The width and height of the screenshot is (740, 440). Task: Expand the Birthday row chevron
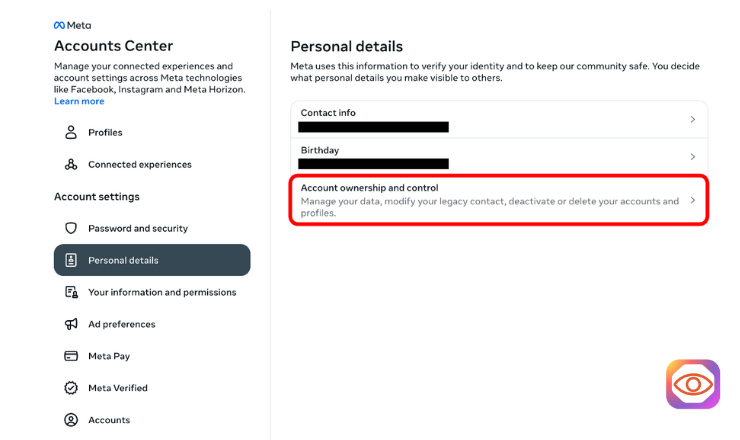[x=693, y=157]
